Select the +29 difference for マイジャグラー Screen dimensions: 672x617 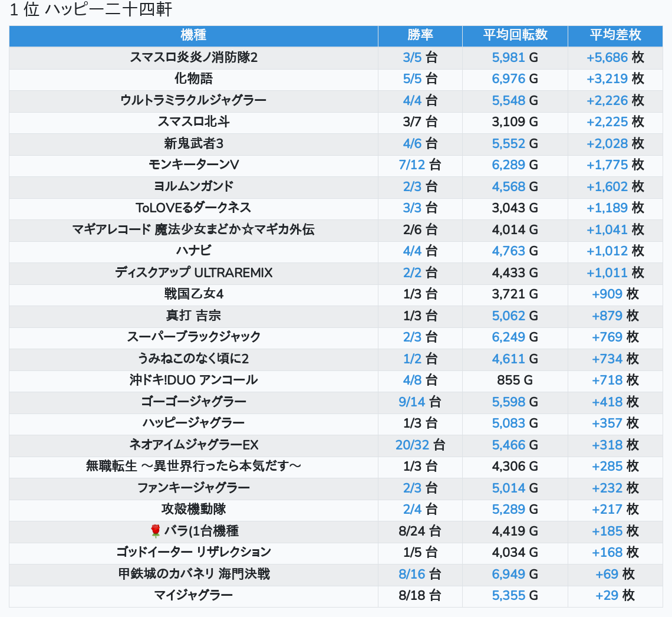pos(607,595)
